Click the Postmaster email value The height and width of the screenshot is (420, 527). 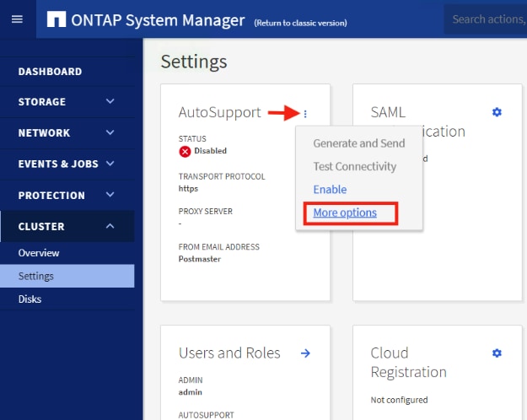tap(200, 259)
